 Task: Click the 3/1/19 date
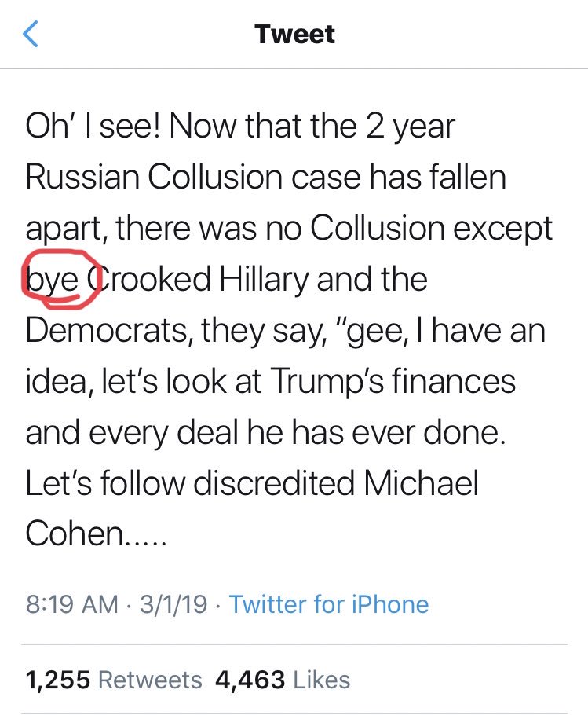point(173,604)
